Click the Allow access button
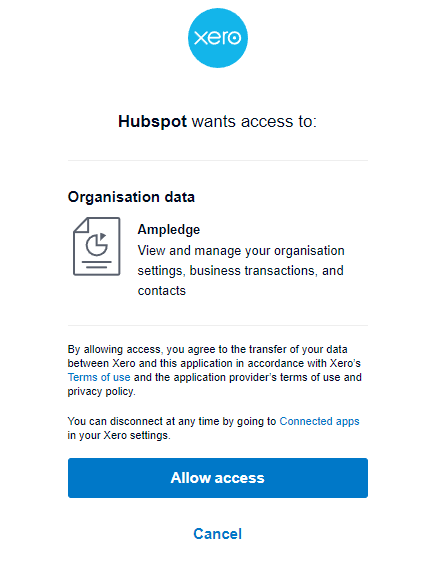The height and width of the screenshot is (565, 433). 218,478
